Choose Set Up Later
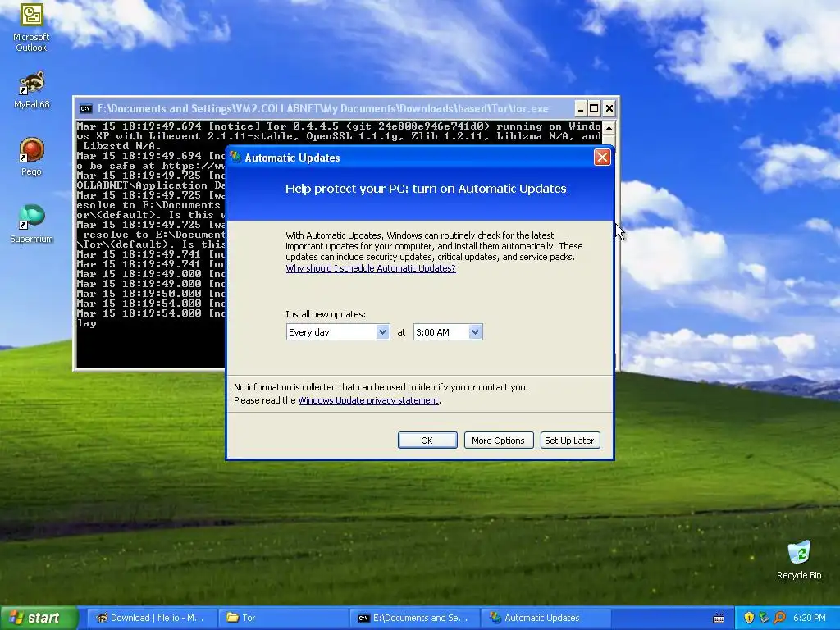Screen dimensions: 840x630 (x=570, y=441)
